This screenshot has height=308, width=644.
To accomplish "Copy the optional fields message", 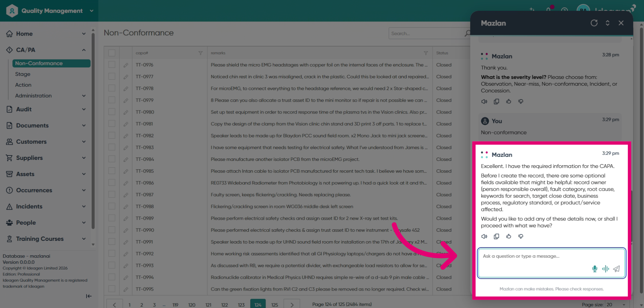I will coord(496,236).
